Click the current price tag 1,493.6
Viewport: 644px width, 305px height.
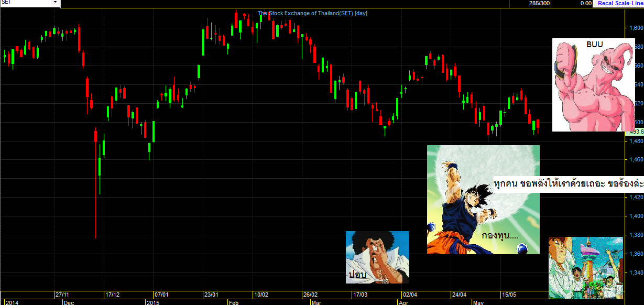(x=635, y=132)
